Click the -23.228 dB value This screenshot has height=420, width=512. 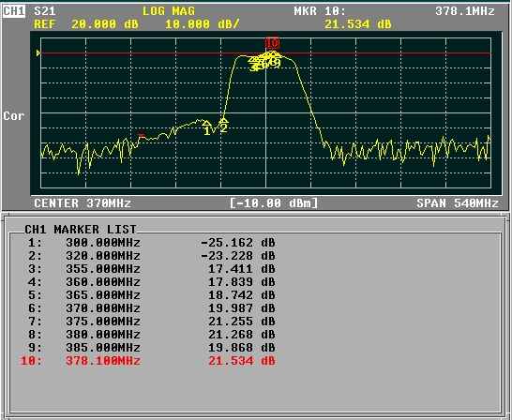pos(238,256)
